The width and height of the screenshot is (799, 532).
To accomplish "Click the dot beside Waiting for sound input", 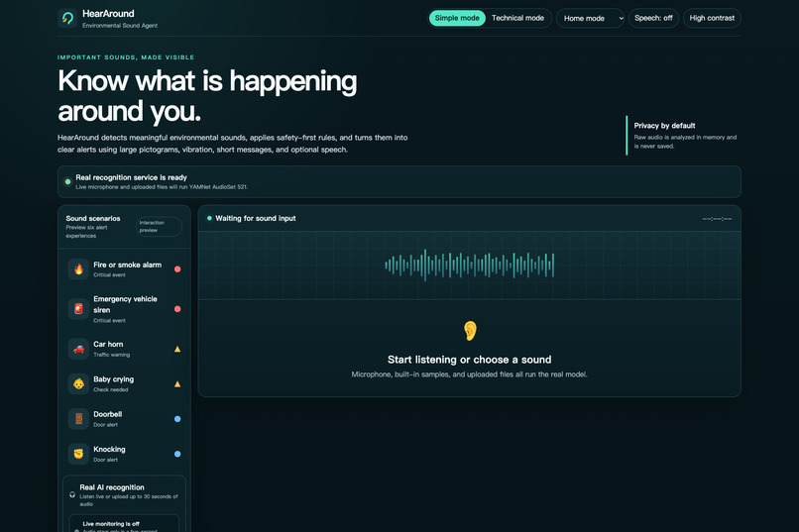I will 209,218.
